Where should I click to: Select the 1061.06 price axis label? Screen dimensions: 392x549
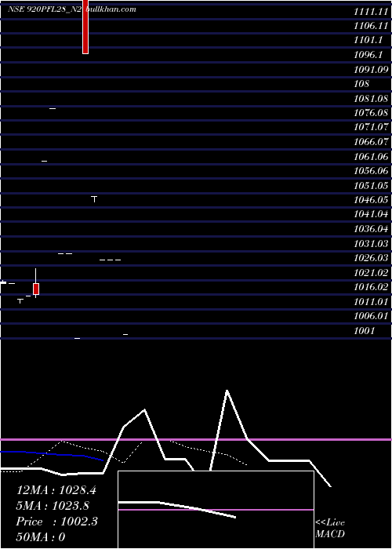[x=371, y=157]
